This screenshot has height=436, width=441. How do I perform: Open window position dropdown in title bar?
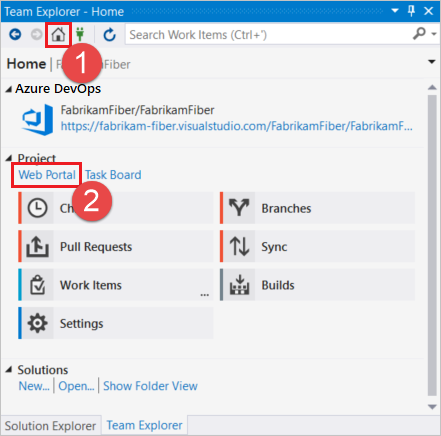pos(395,11)
